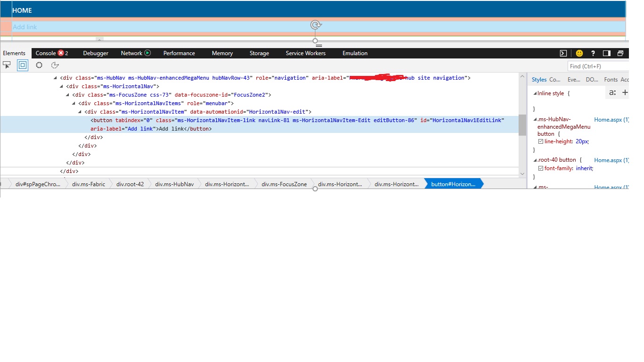644x362 pixels.
Task: Open the Network tab
Action: [x=136, y=53]
